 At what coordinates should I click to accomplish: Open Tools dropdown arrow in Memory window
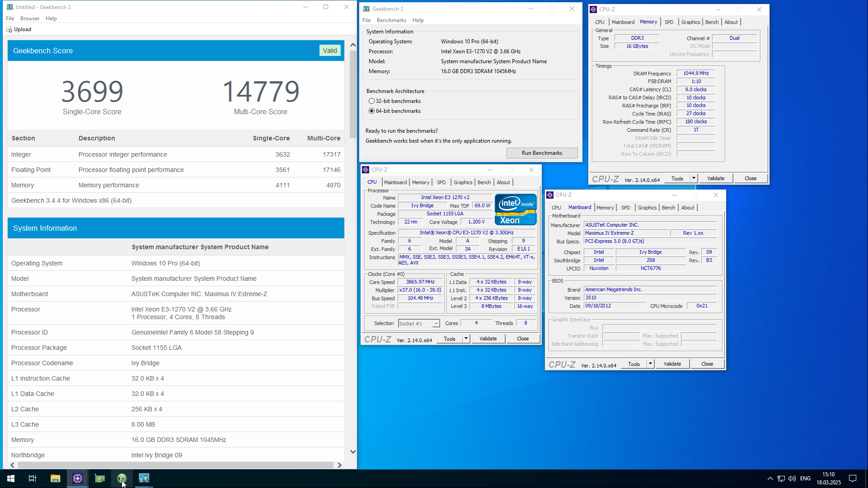[694, 178]
